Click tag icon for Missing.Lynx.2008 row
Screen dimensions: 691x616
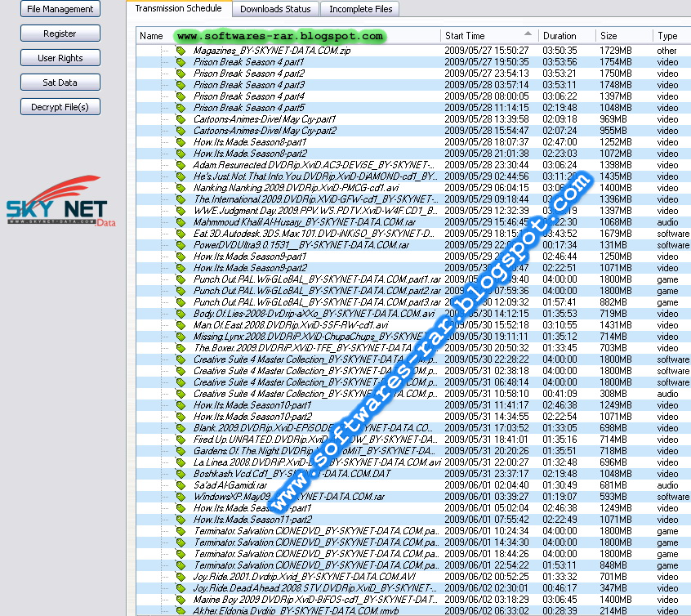point(181,337)
